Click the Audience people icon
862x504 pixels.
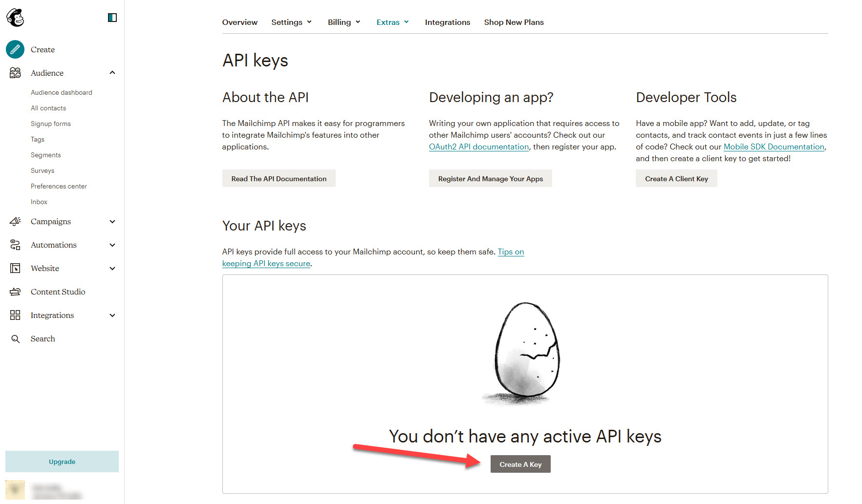point(15,73)
